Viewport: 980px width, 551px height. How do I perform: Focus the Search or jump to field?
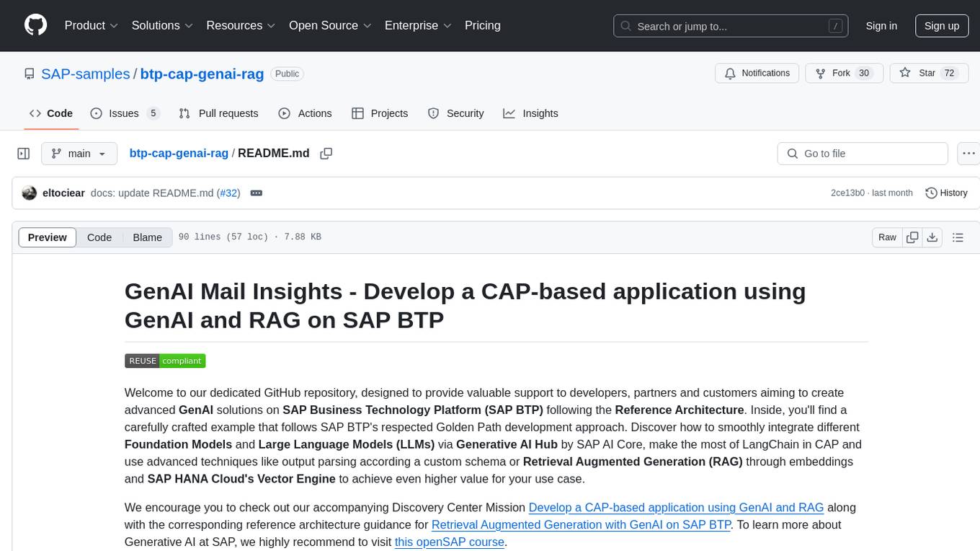[732, 26]
